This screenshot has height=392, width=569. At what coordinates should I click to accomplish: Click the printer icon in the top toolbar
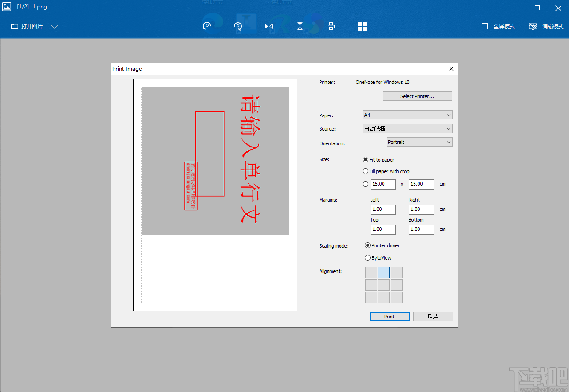tap(331, 26)
